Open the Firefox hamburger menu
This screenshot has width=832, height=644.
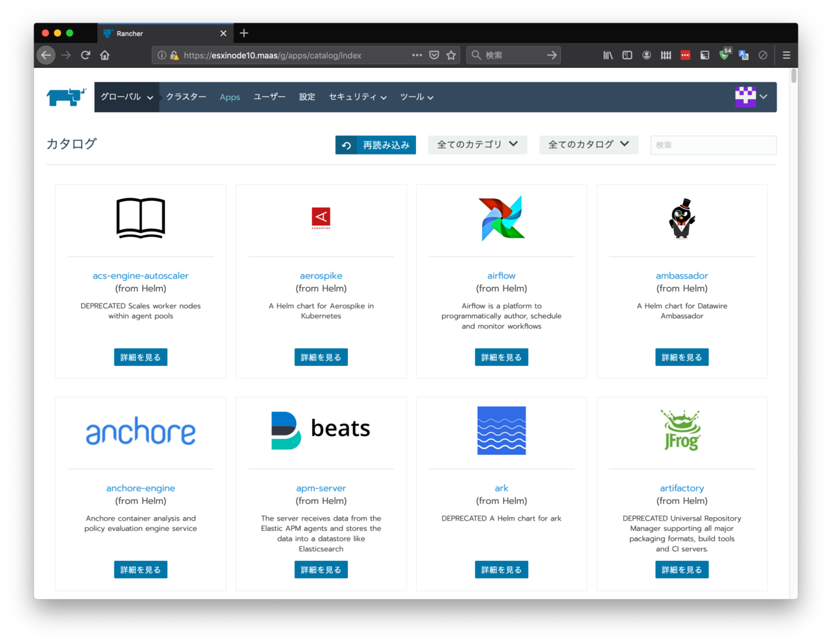pyautogui.click(x=786, y=55)
